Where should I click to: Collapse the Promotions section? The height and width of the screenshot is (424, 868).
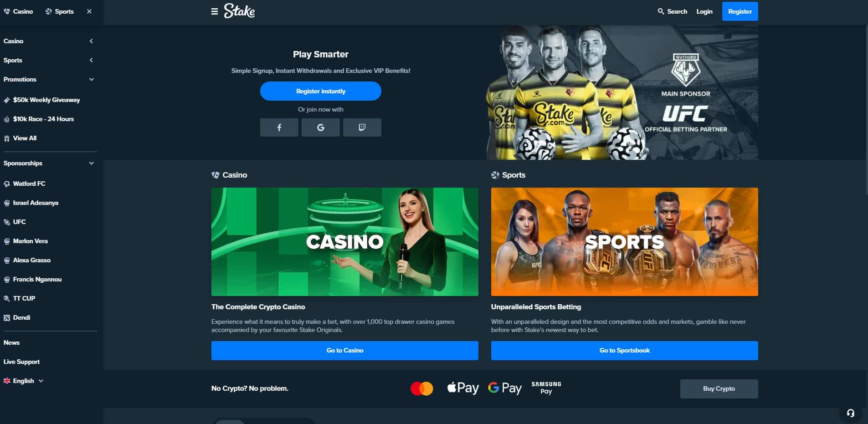tap(50, 79)
